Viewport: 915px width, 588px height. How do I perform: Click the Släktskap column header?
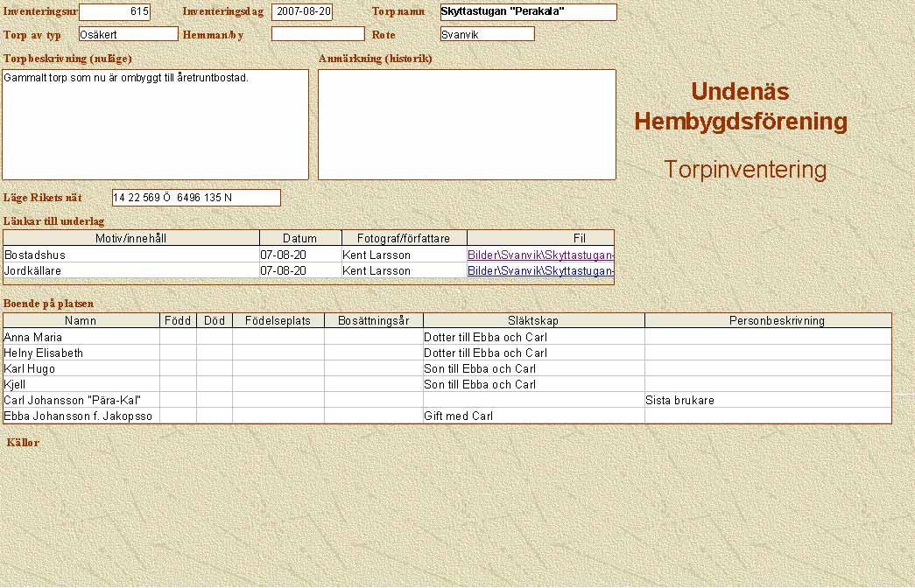pos(533,321)
